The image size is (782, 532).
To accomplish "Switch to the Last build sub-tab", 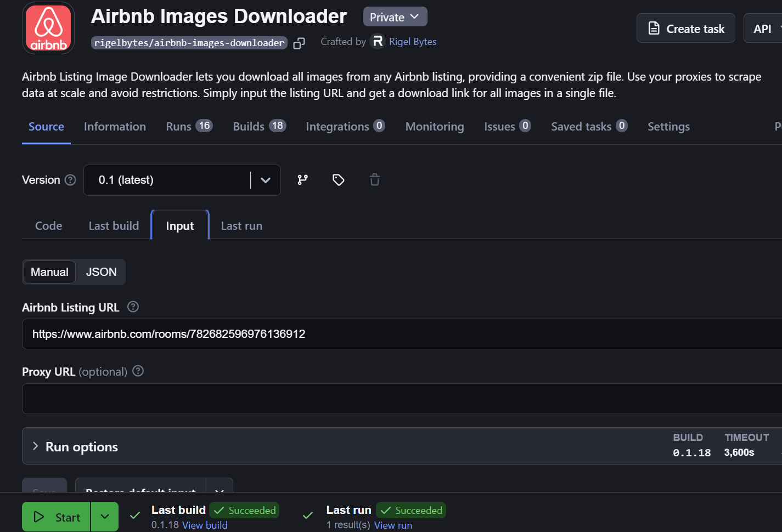I will tap(114, 226).
